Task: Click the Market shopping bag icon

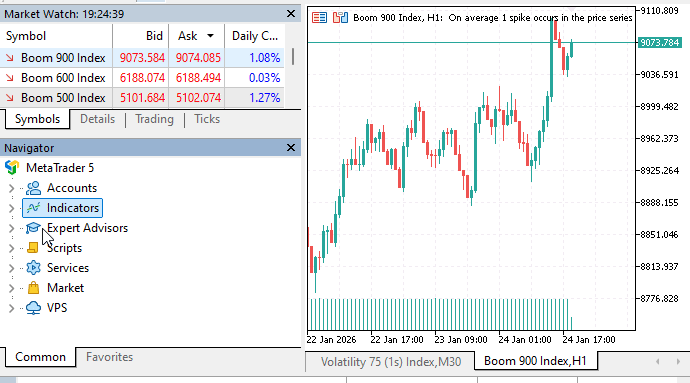Action: [x=33, y=288]
